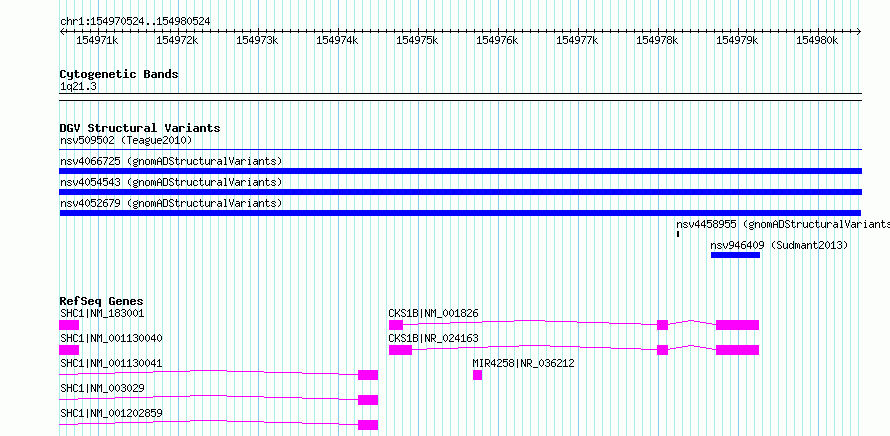Click the 154977k ruler tick label
Screen dimensions: 890x436
pyautogui.click(x=577, y=40)
